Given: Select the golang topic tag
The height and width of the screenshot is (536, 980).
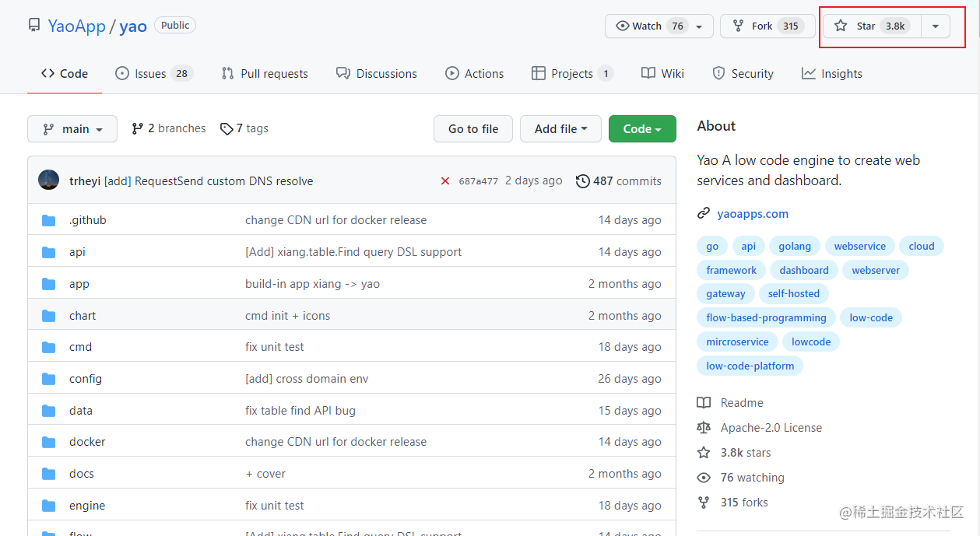Looking at the screenshot, I should [x=795, y=247].
